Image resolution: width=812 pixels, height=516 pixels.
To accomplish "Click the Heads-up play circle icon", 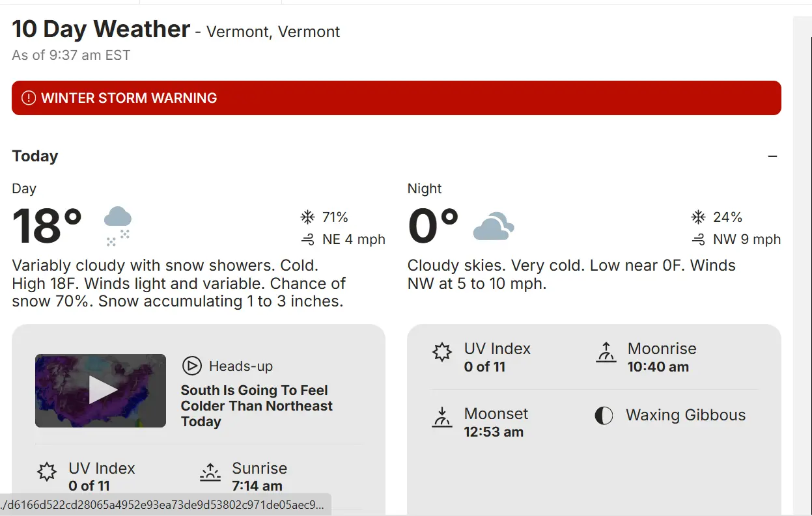I will coord(191,366).
